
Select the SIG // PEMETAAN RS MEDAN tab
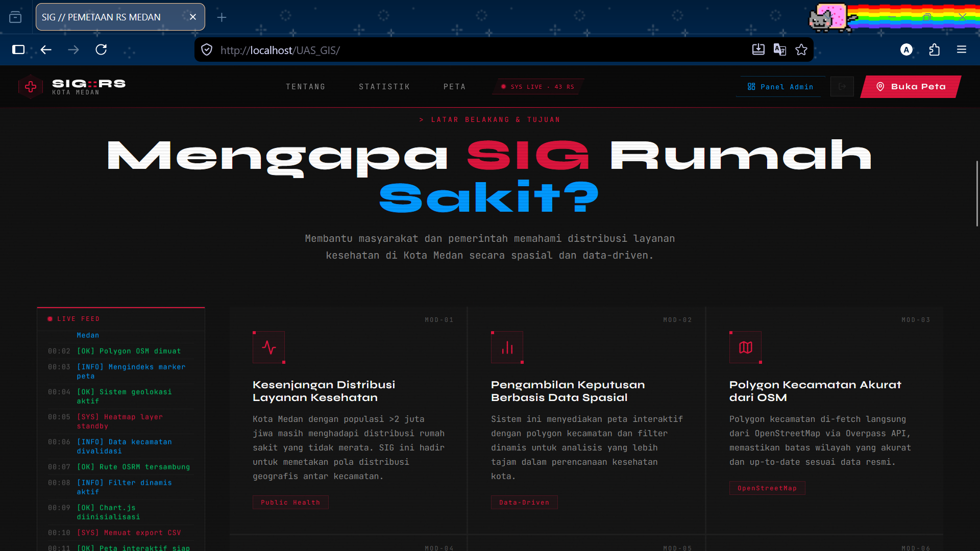click(120, 17)
